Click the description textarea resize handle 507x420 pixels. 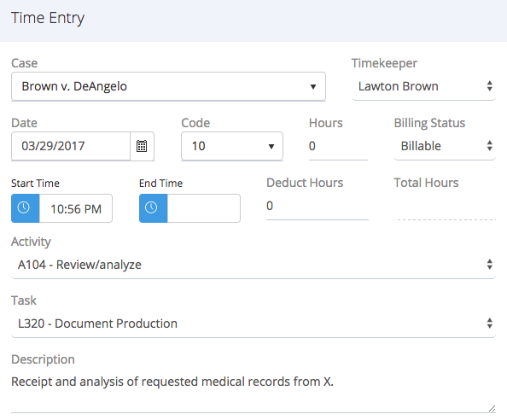coord(492,409)
